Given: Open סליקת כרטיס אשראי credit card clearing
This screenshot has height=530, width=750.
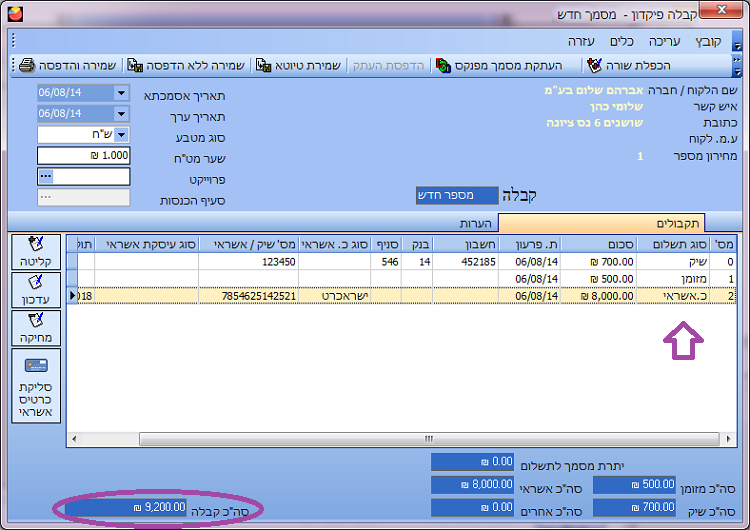Looking at the screenshot, I should (36, 386).
